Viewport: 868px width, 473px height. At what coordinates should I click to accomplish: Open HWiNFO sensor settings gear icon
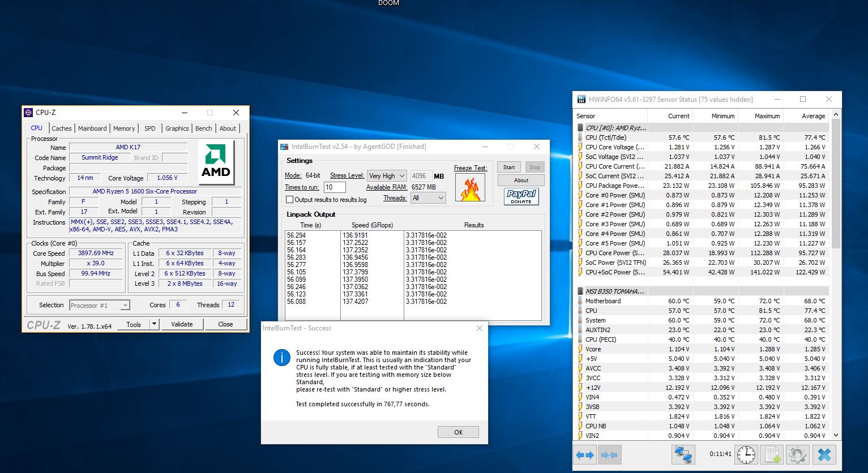point(797,454)
